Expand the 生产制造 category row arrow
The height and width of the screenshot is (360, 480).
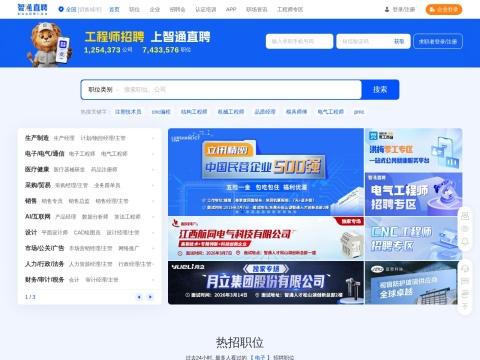153,138
